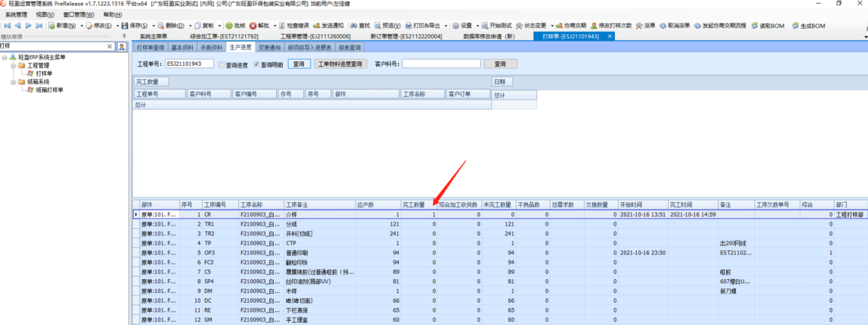Clear the module search box text
The image size is (868, 325).
coord(110,46)
